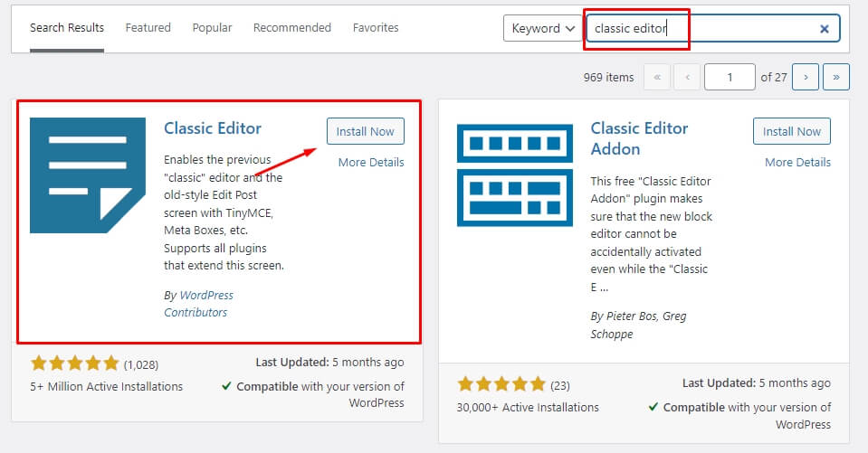Expand the Keyword search type dropdown
Screen dimensions: 868x453
click(542, 28)
